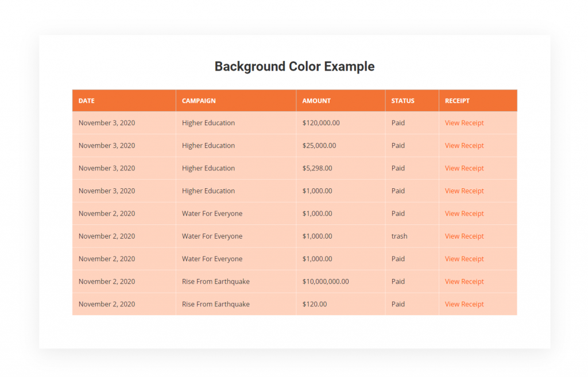Click the $25,000.00 amount cell
The height and width of the screenshot is (377, 588).
coord(319,146)
